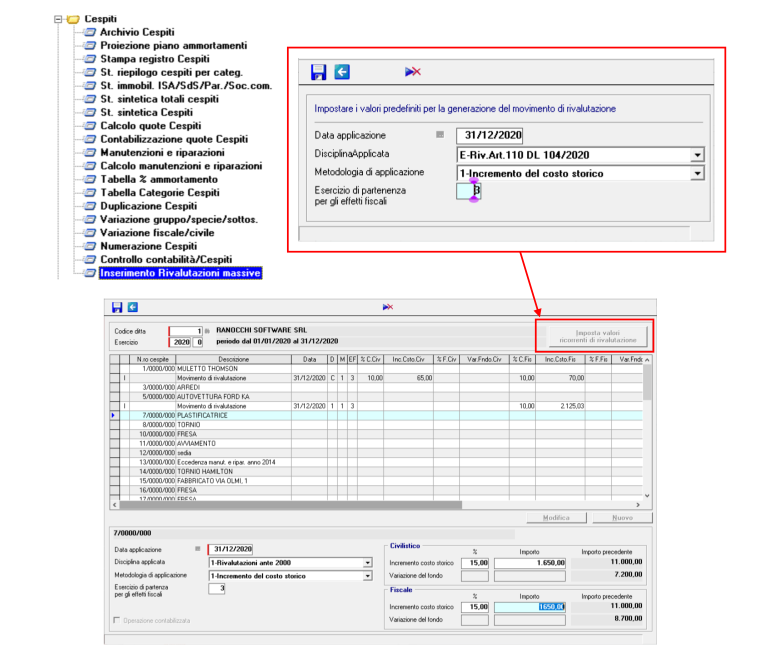Screen dimensions: 760x660
Task: Click calendar icon next to upper Data applicazione
Action: [440, 135]
